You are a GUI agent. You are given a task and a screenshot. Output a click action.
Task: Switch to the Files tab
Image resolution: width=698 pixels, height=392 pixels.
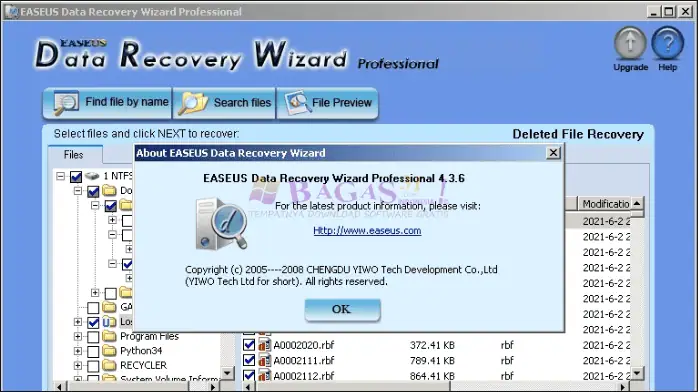(x=74, y=155)
